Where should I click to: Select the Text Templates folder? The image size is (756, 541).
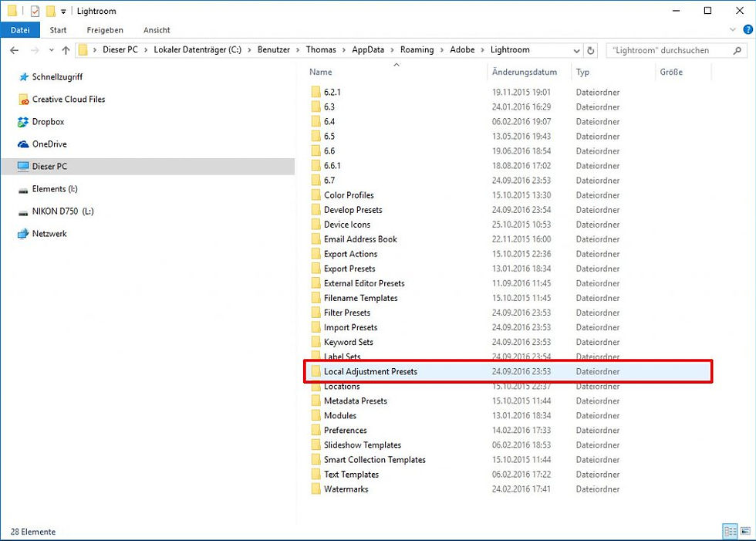click(351, 475)
